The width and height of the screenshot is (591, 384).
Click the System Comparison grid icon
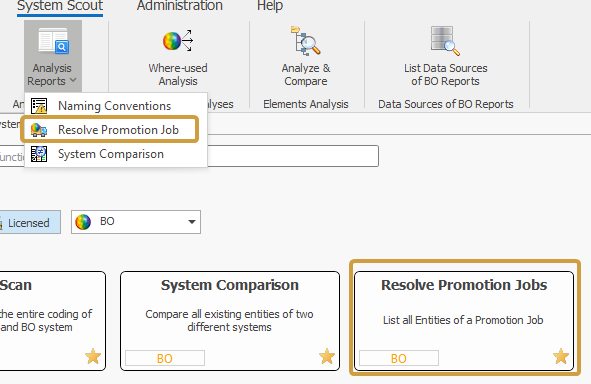coord(39,154)
